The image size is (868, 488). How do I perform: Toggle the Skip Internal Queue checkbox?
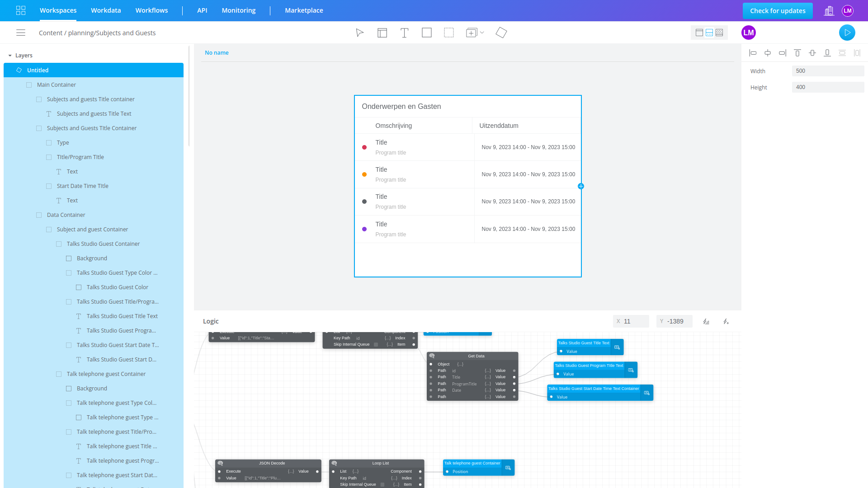(x=376, y=344)
